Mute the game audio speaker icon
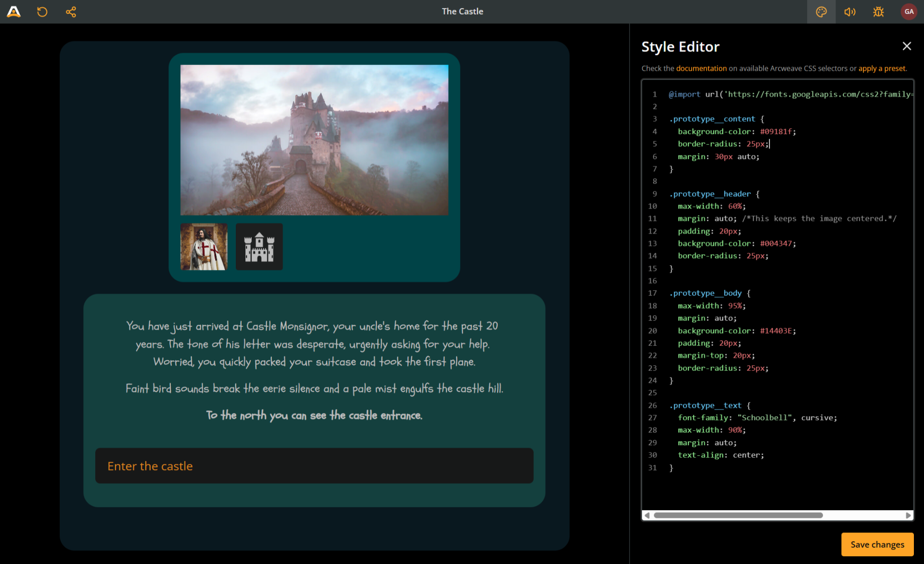 click(849, 12)
